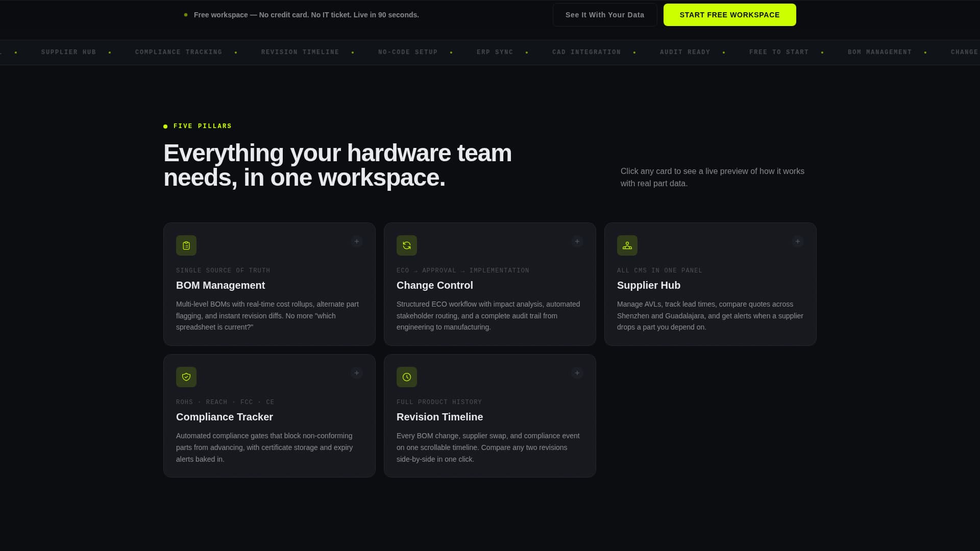Click the 'Structured ECO workflow' description
Screen dimensions: 980x551
pos(488,316)
